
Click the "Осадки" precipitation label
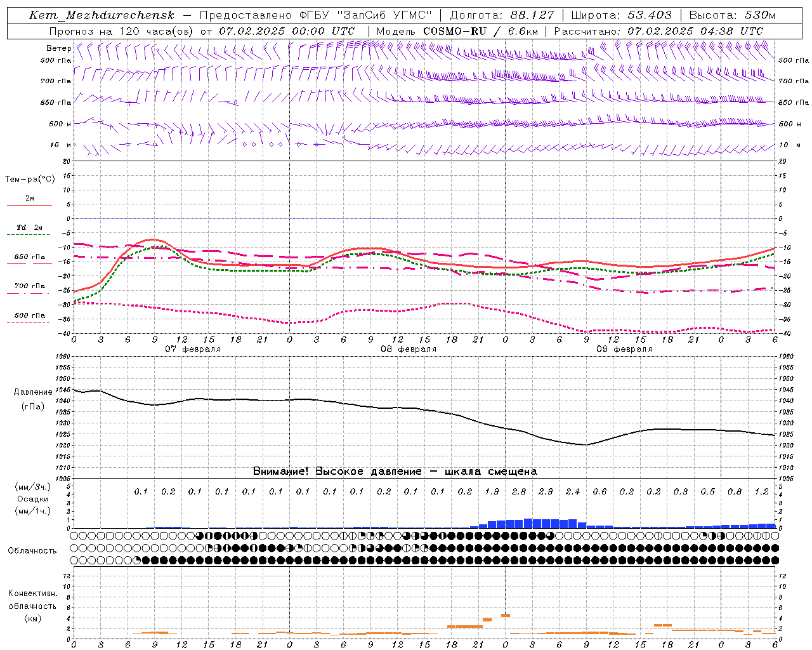pos(33,499)
